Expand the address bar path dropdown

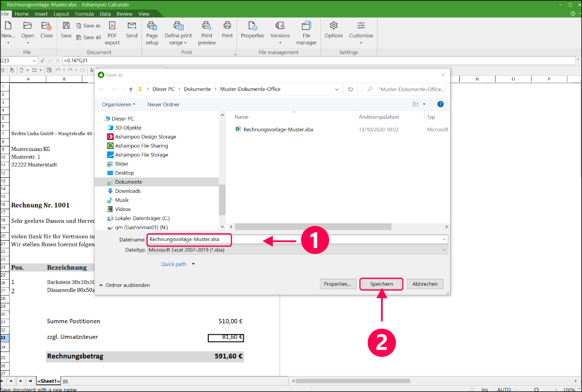(x=336, y=89)
